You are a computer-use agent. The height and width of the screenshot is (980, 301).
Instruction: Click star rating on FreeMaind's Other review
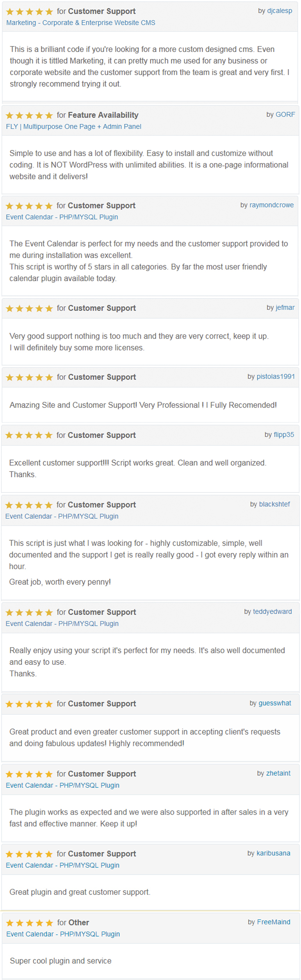(30, 923)
